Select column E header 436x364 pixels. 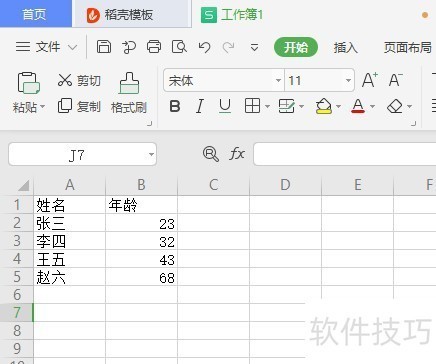[358, 185]
